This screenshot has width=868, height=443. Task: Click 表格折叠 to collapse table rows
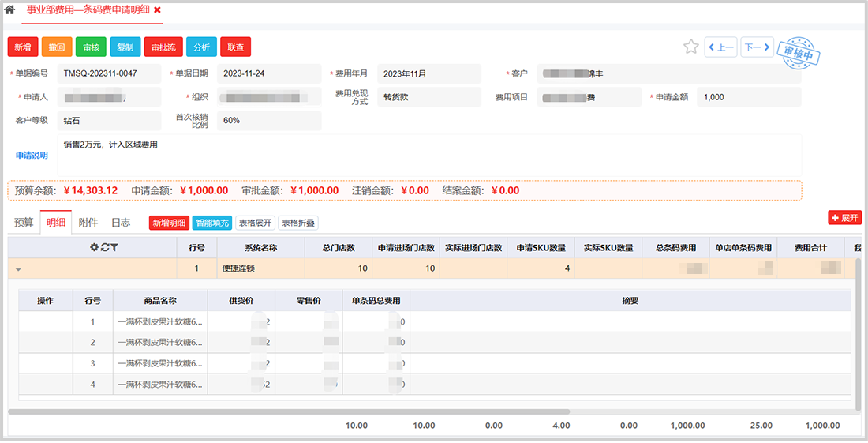297,223
